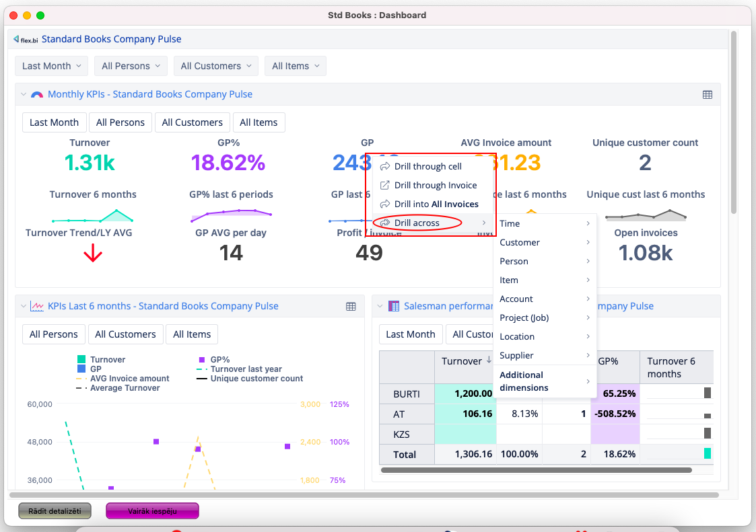The height and width of the screenshot is (532, 756).
Task: Click line chart icon beside KPIs Last 6 months
Action: click(38, 307)
